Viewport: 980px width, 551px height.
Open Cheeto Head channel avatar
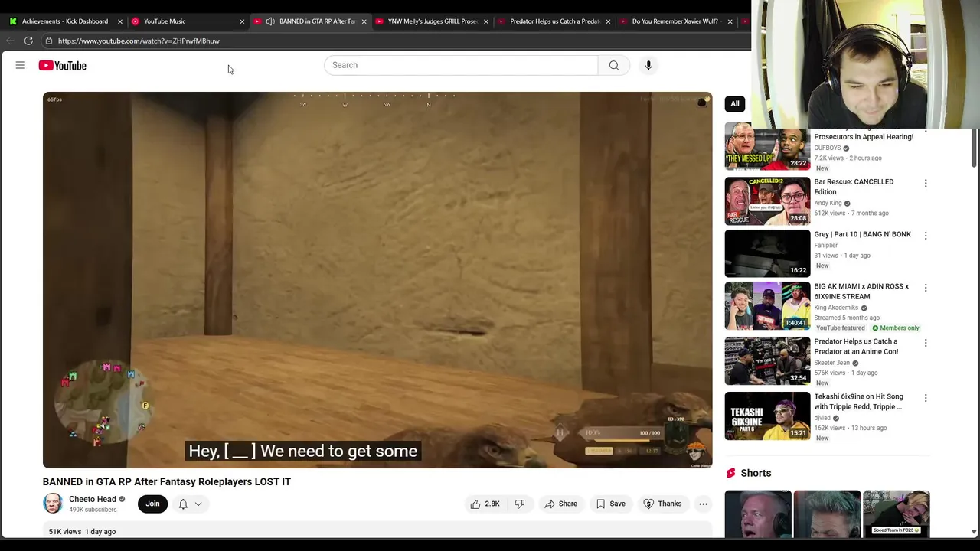point(53,504)
